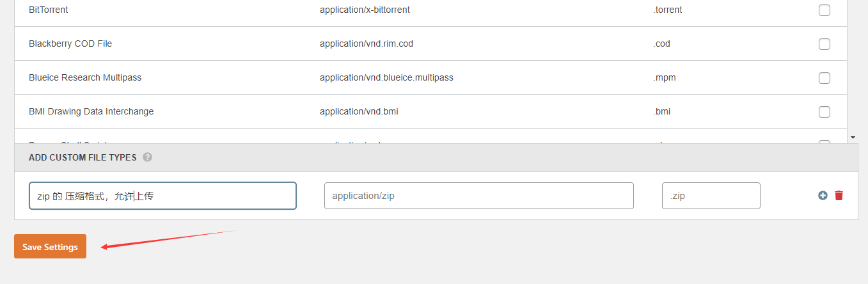Click the help icon beside Add Custom File Types
868x284 pixels.
[x=147, y=157]
